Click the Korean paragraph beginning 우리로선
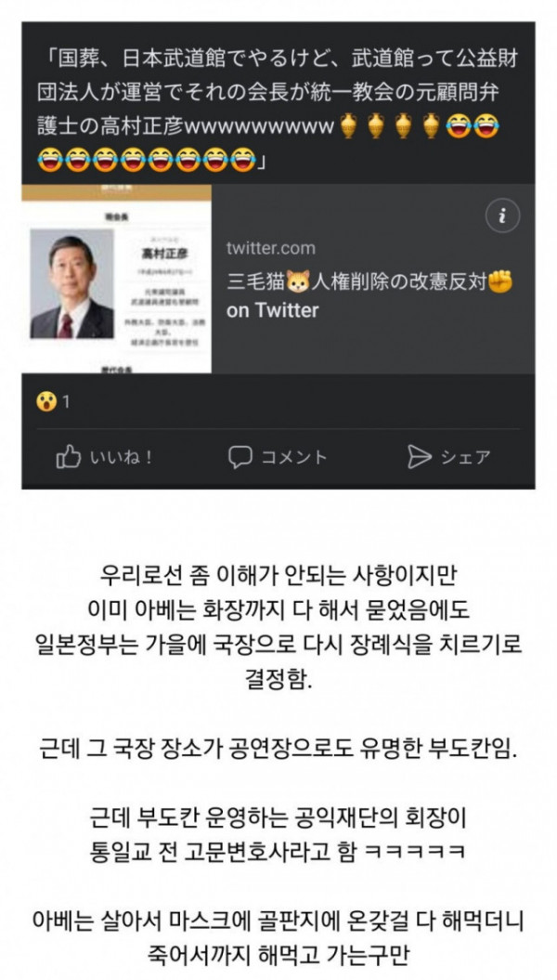Viewport: 557px width, 980px height. (x=278, y=628)
